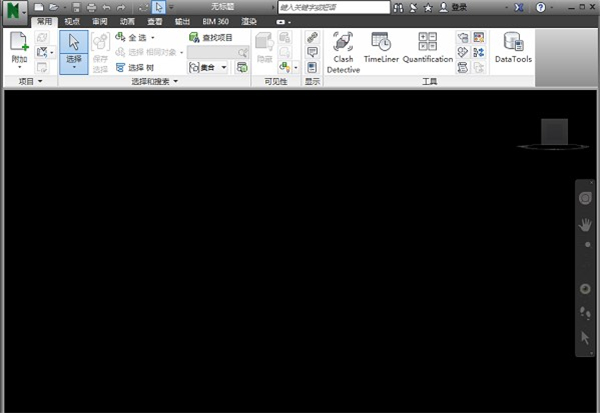Toggle the ribbon minimize button after tabs
This screenshot has height=413, width=600.
pos(280,22)
